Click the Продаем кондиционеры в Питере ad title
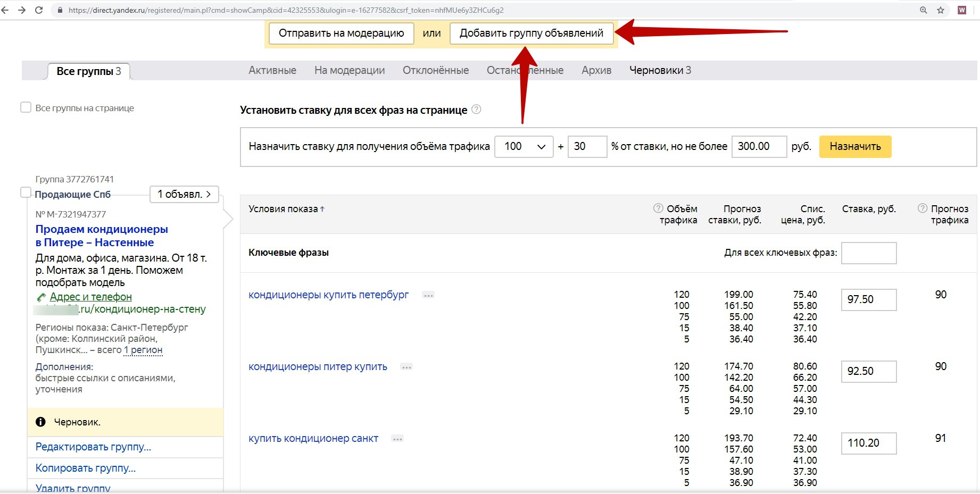This screenshot has height=494, width=980. (x=102, y=236)
